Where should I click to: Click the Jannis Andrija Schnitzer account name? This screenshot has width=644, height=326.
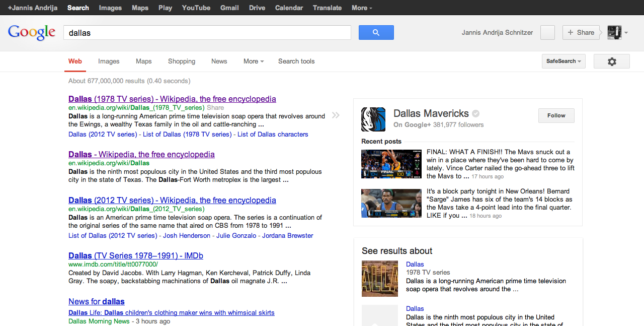pyautogui.click(x=497, y=32)
